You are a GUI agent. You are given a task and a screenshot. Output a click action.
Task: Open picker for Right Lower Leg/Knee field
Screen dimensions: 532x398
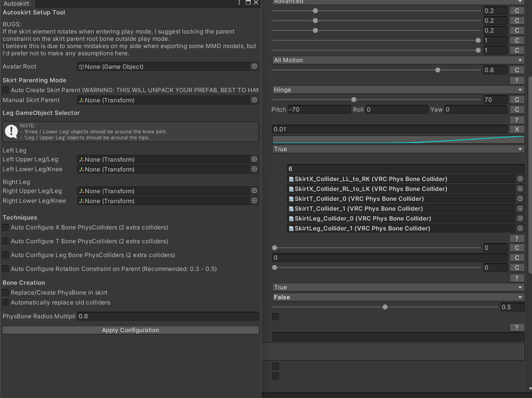254,201
